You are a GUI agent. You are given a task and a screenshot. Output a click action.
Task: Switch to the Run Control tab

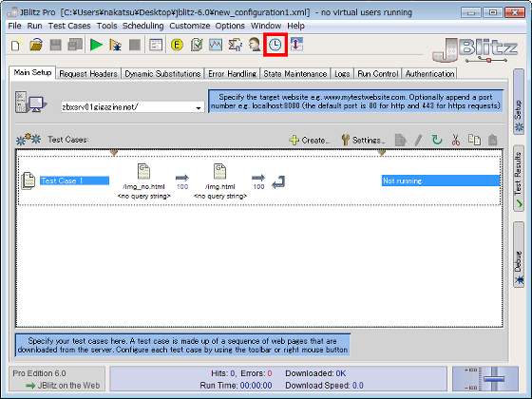[x=378, y=74]
